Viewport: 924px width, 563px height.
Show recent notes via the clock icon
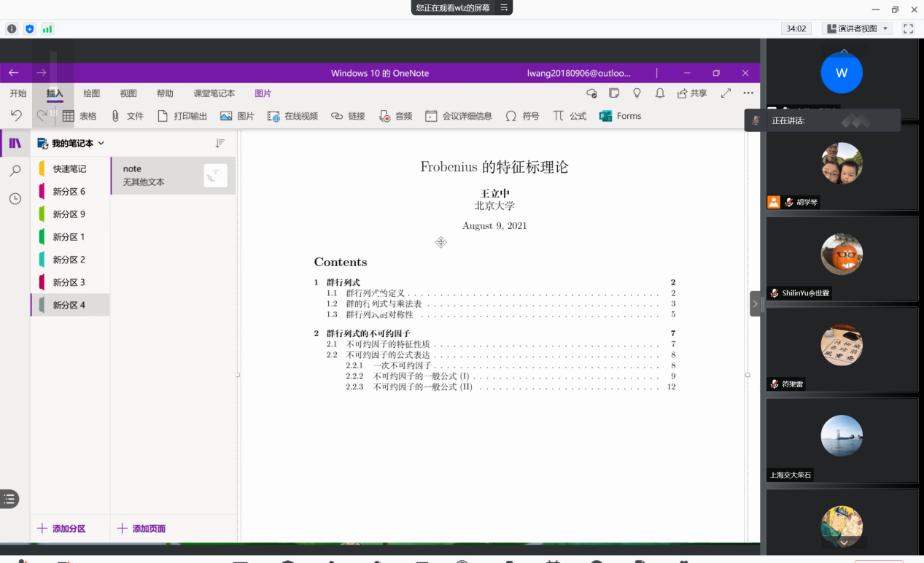15,198
